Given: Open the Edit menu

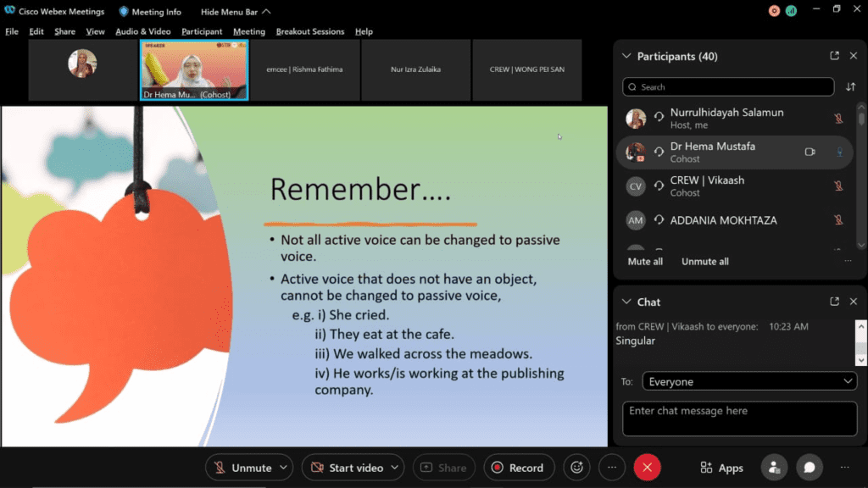Looking at the screenshot, I should coord(36,31).
